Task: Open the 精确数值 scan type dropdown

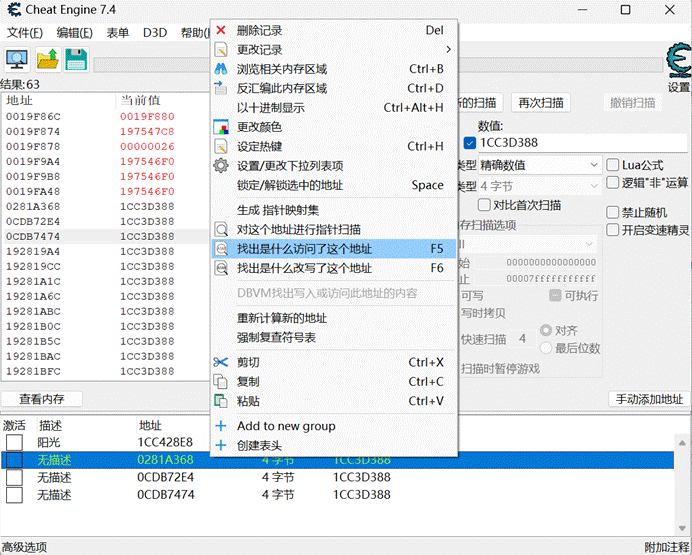Action: tap(540, 165)
